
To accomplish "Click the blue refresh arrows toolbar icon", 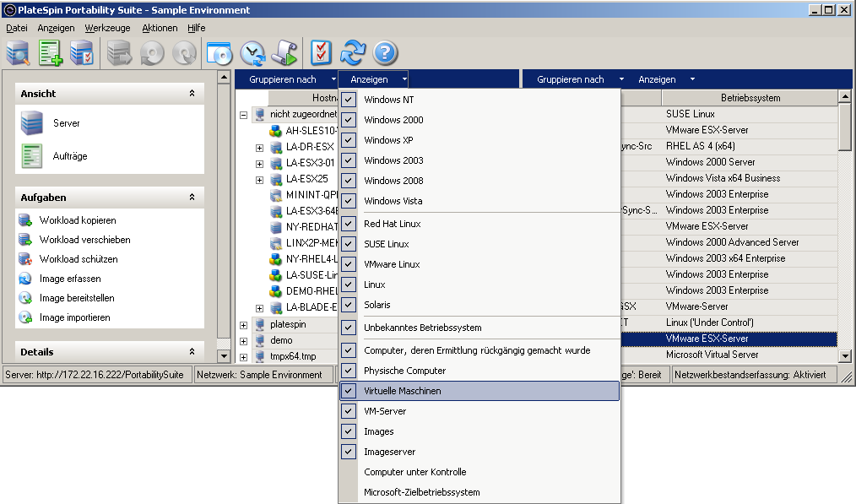I will pos(353,53).
